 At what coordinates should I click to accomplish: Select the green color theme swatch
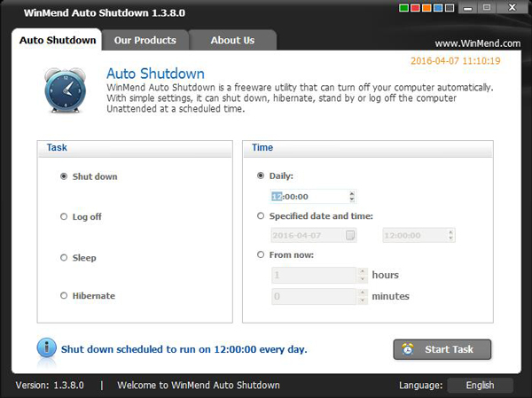(403, 8)
